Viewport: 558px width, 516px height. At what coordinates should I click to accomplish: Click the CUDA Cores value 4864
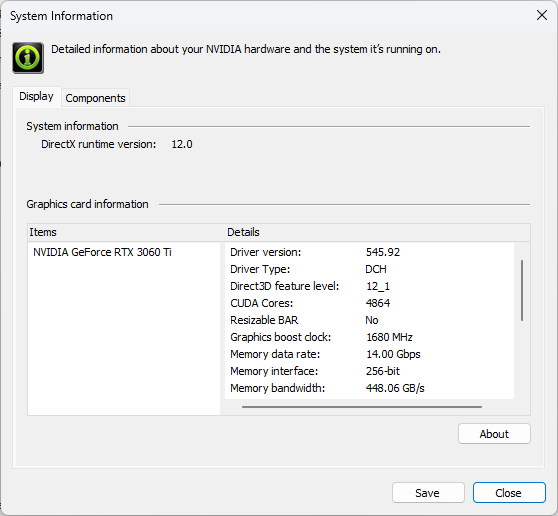(378, 303)
